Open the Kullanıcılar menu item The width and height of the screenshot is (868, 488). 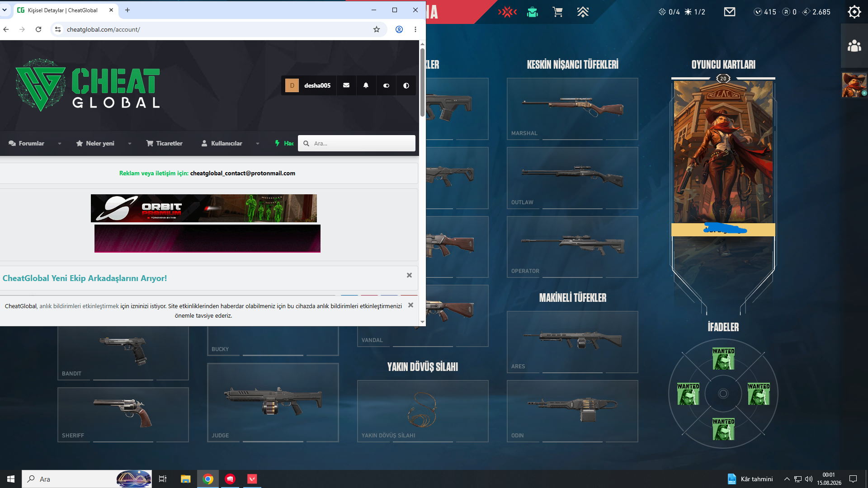pyautogui.click(x=222, y=144)
